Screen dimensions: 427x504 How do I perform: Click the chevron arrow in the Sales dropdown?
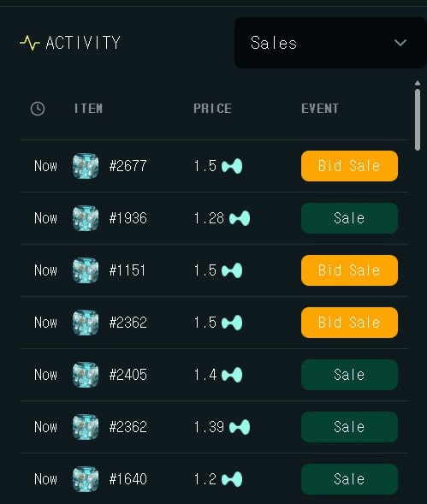coord(400,43)
